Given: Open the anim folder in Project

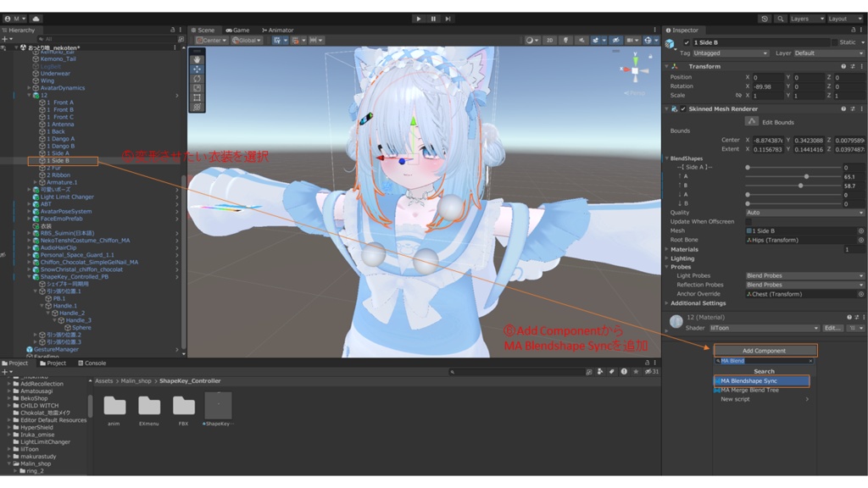Looking at the screenshot, I should click(114, 410).
